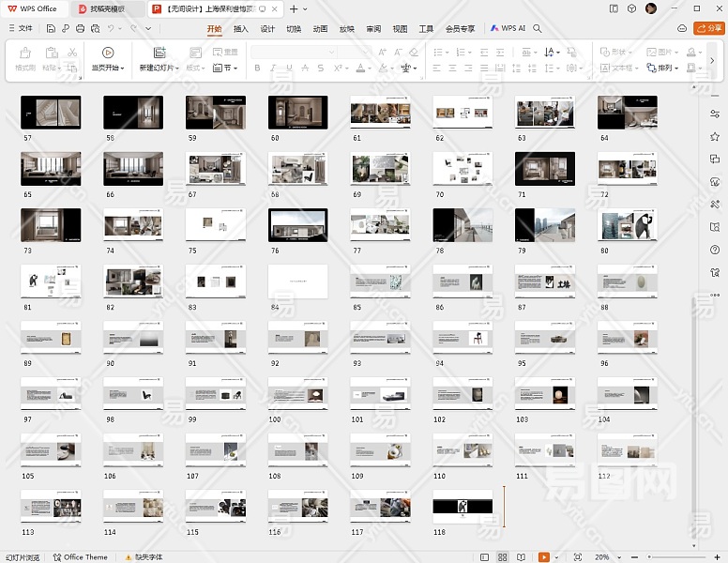Open the 插入 ribbon tab
Screen dimensions: 728x563
coord(241,29)
